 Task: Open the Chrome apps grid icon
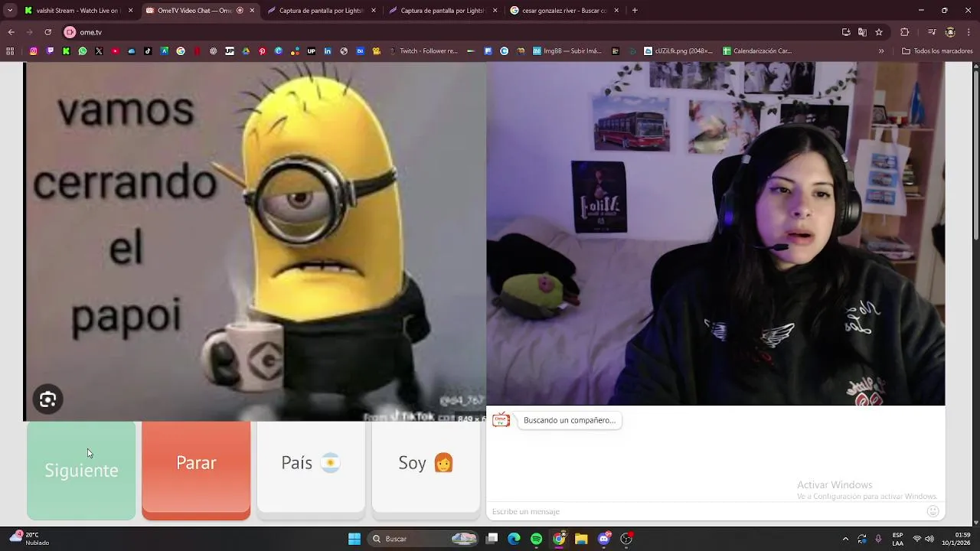tap(10, 51)
